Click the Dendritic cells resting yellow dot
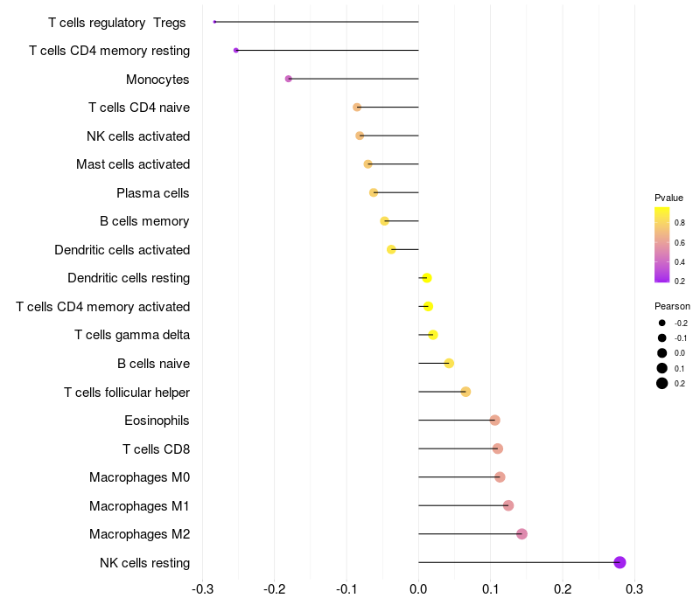The image size is (700, 612). click(x=427, y=278)
